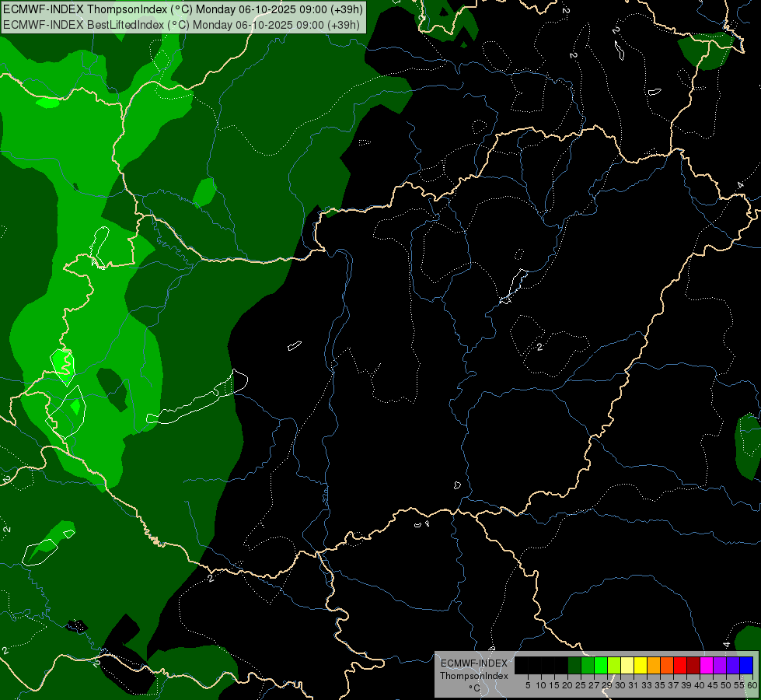Click the legend tick value 30

(620, 685)
